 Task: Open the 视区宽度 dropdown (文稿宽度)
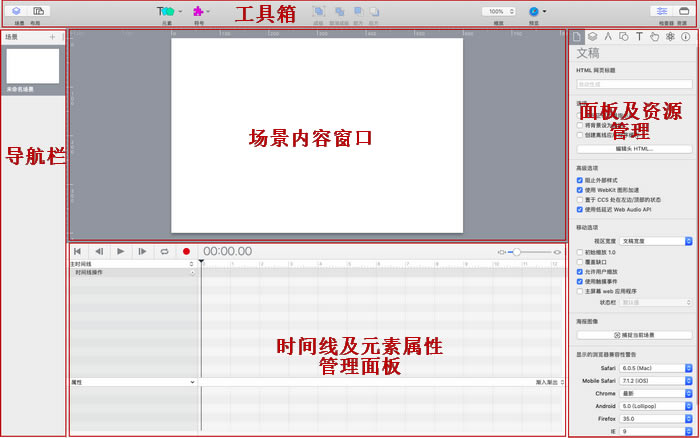tap(656, 241)
